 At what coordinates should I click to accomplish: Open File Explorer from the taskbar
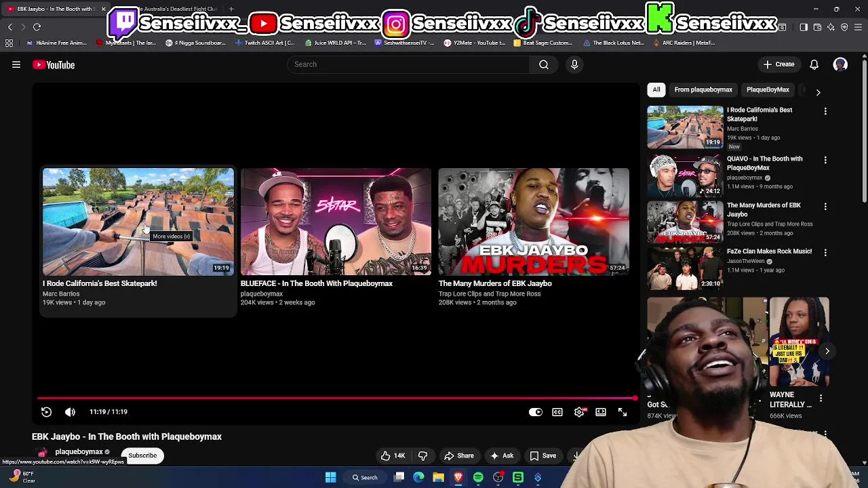pos(438,478)
